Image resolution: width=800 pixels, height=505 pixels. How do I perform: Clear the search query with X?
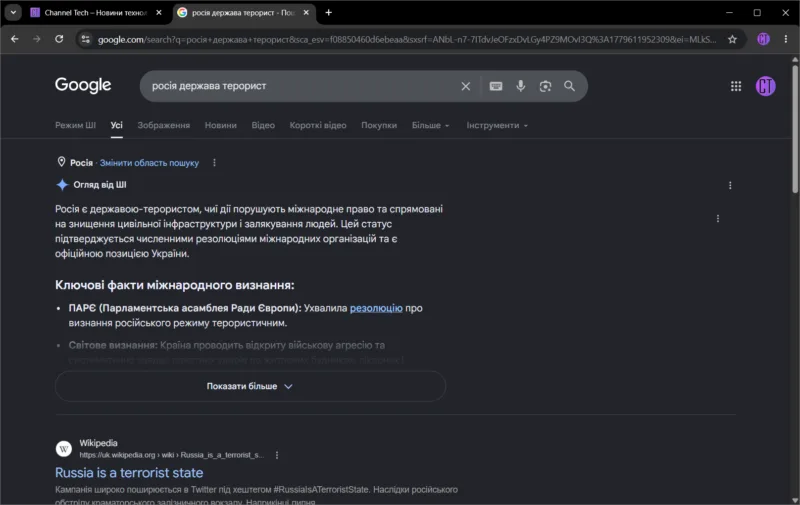click(x=465, y=86)
